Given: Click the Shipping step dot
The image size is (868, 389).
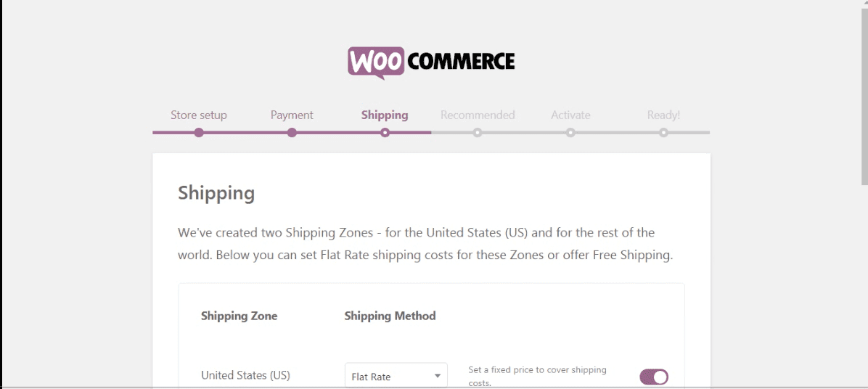Looking at the screenshot, I should [x=385, y=133].
